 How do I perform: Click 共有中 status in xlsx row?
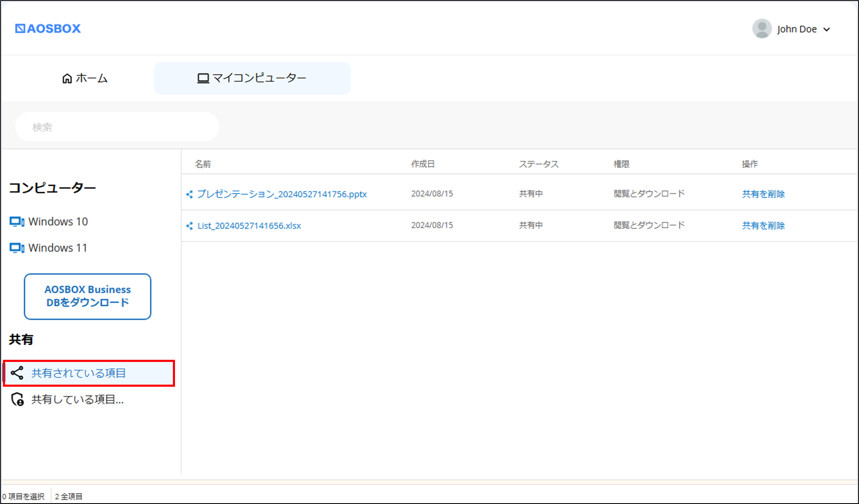531,225
